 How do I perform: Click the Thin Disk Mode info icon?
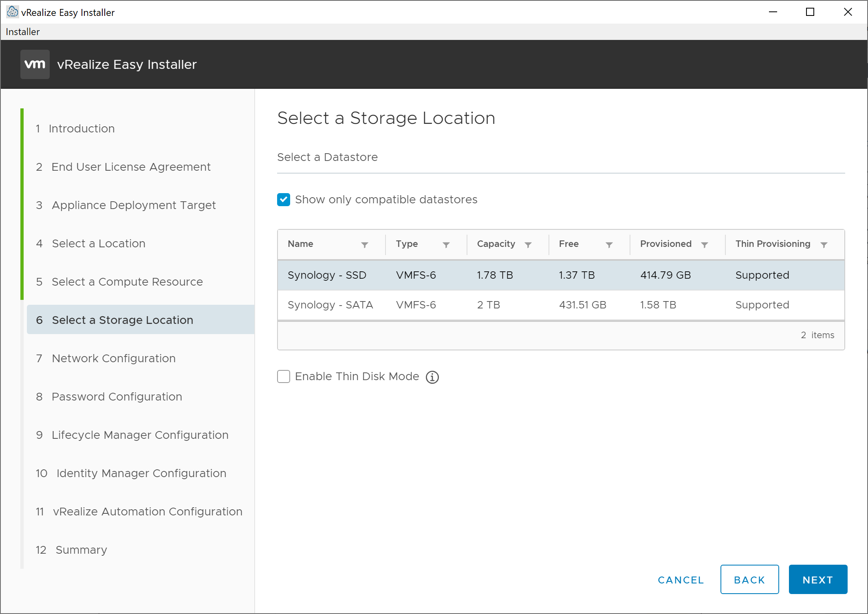click(x=432, y=377)
